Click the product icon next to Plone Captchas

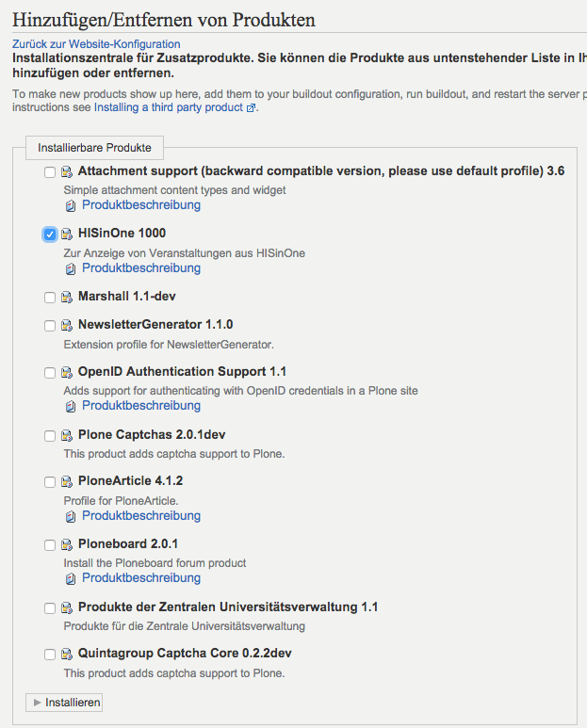click(x=67, y=435)
